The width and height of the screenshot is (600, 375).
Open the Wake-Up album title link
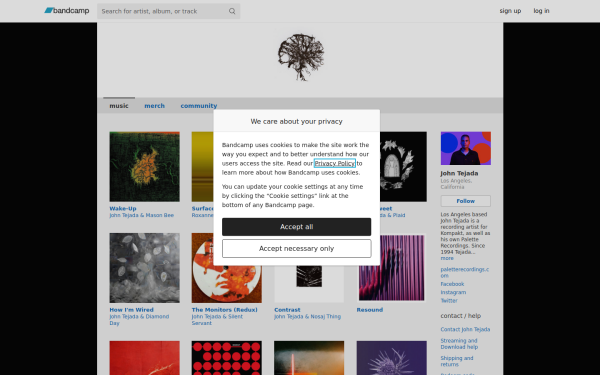[123, 209]
